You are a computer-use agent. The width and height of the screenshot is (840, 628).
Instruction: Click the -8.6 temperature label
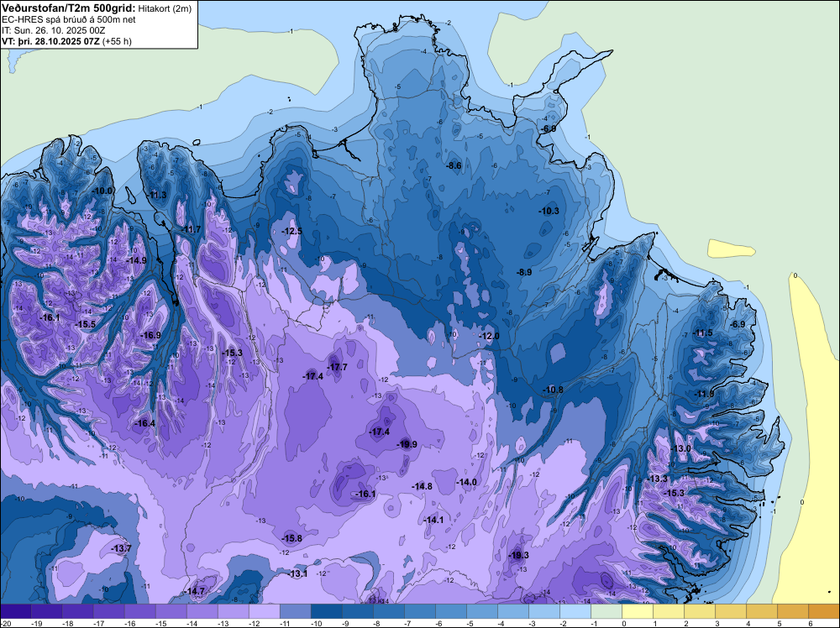tap(454, 166)
